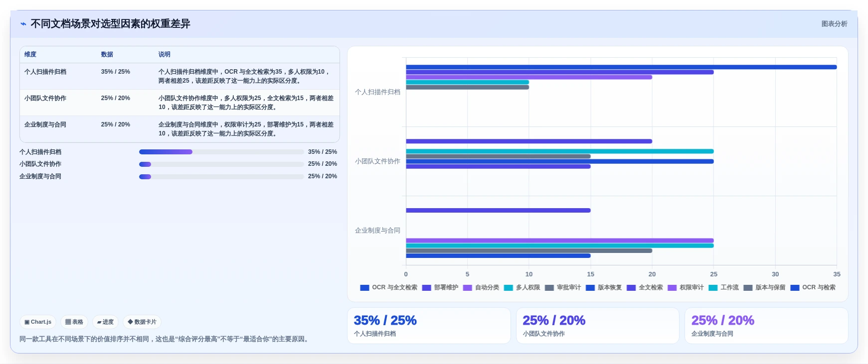868x364 pixels.
Task: Click the 个人扫描件归档 chart axis label
Action: [x=377, y=92]
